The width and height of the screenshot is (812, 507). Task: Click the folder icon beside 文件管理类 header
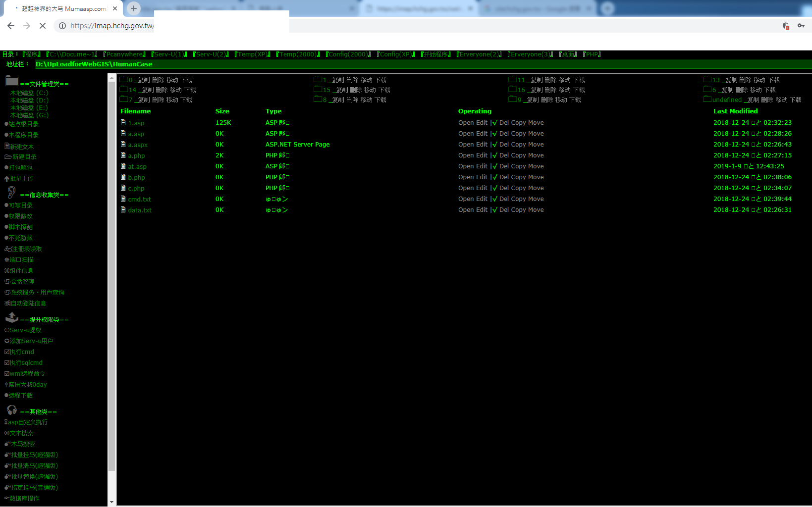coord(12,81)
